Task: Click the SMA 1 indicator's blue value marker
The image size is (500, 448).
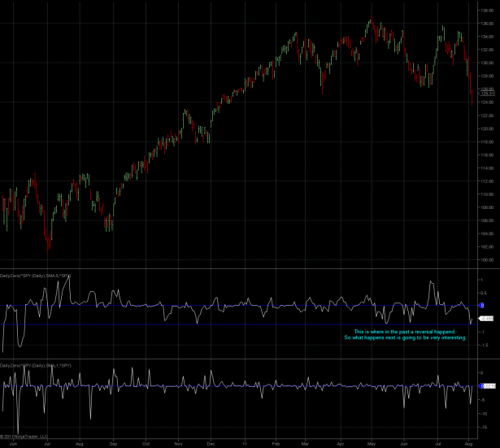Action: click(488, 385)
